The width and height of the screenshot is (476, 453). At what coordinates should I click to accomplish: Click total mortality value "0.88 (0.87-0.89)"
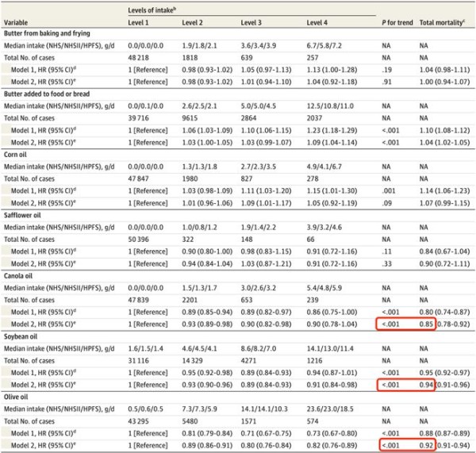445,433
